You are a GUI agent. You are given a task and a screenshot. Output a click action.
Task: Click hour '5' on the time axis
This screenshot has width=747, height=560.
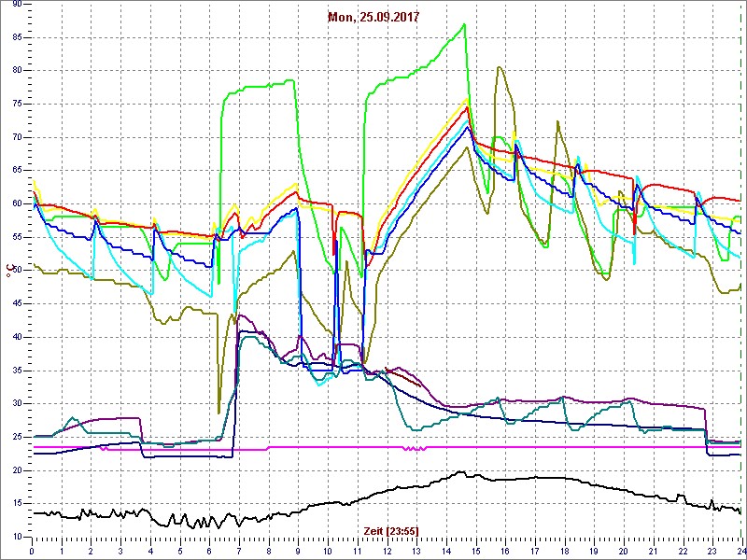click(x=180, y=551)
